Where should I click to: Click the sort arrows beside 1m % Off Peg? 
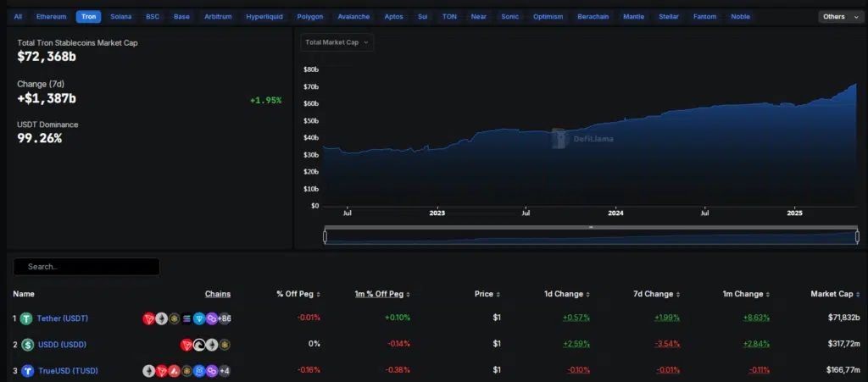[x=408, y=295]
